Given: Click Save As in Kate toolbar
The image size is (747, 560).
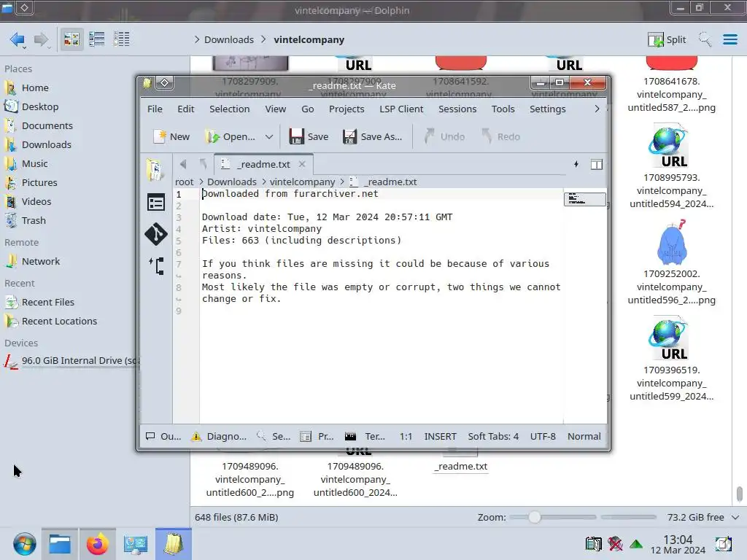Looking at the screenshot, I should pos(372,136).
